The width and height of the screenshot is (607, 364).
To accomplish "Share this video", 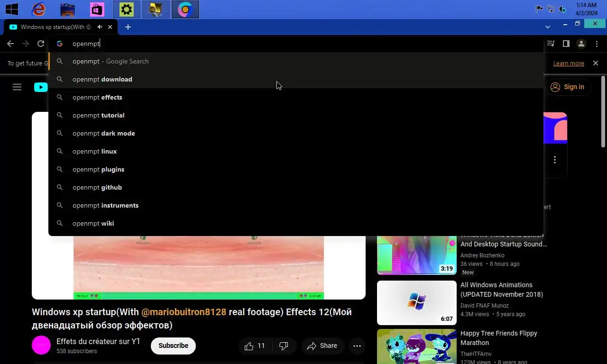I will [x=322, y=346].
